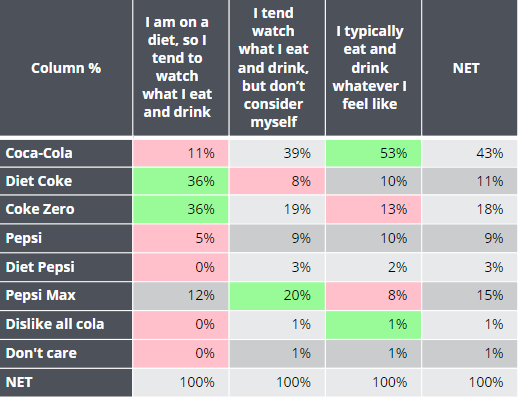Click the pink 13% Coke Zero cell
Image resolution: width=520 pixels, height=397 pixels.
[x=373, y=209]
